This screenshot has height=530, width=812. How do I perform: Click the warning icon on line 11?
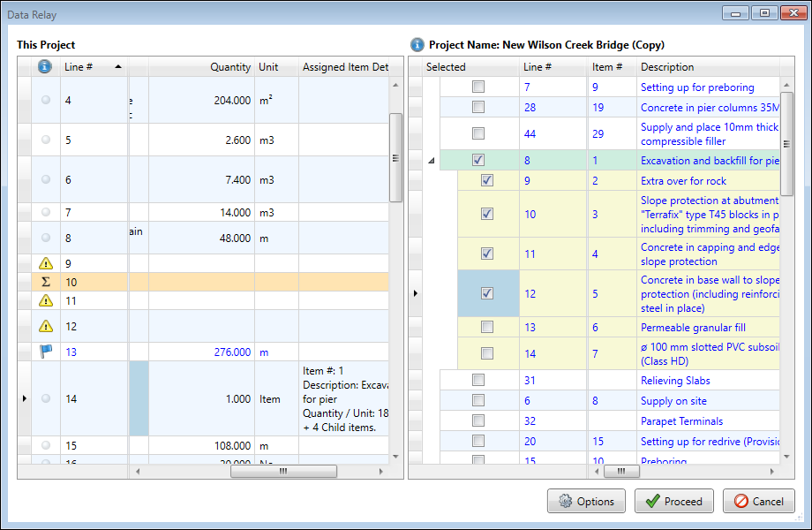pos(46,300)
